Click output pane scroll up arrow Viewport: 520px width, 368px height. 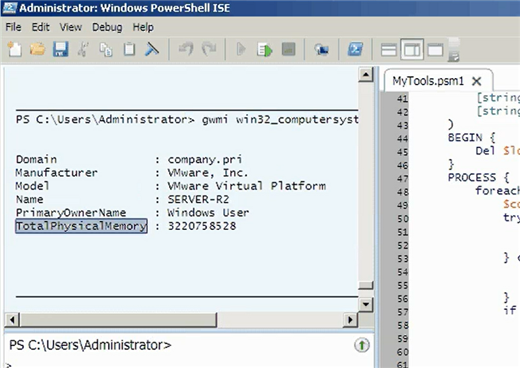[366, 75]
